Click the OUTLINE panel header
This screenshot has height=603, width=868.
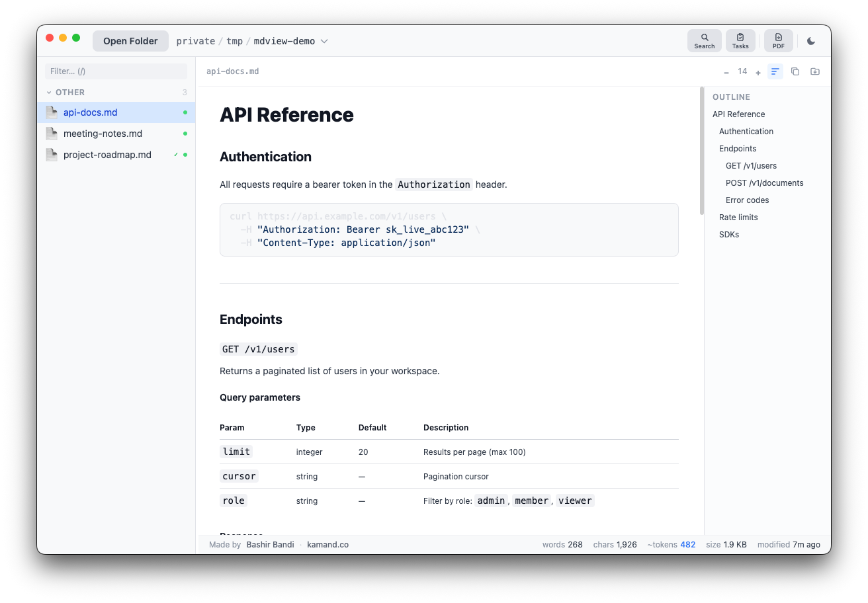pyautogui.click(x=731, y=97)
